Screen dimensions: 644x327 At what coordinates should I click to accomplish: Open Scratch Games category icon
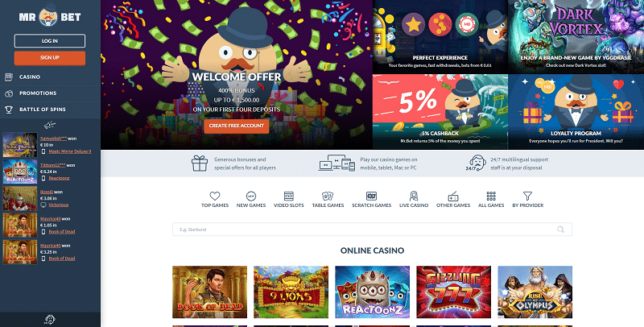371,196
